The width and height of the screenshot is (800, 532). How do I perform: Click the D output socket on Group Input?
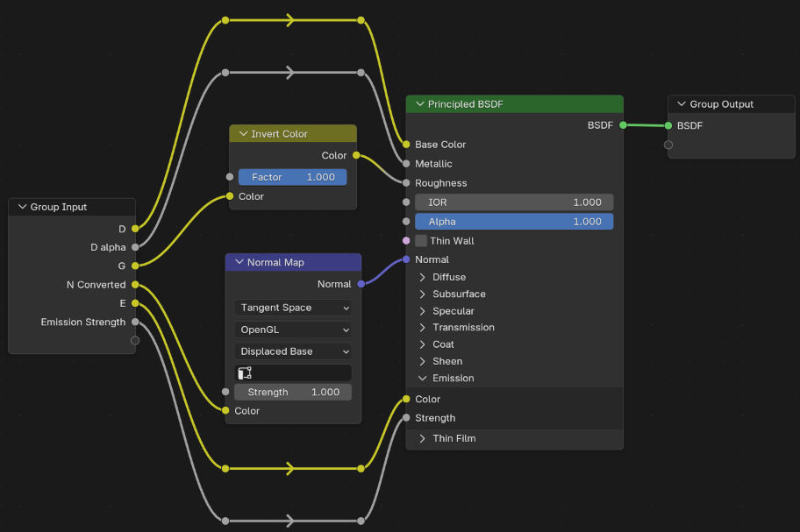point(135,229)
